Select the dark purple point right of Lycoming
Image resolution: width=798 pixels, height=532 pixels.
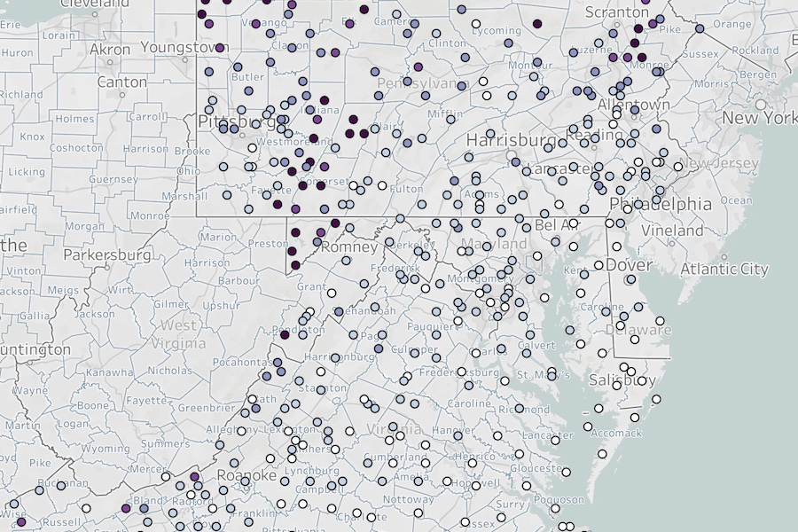(537, 23)
